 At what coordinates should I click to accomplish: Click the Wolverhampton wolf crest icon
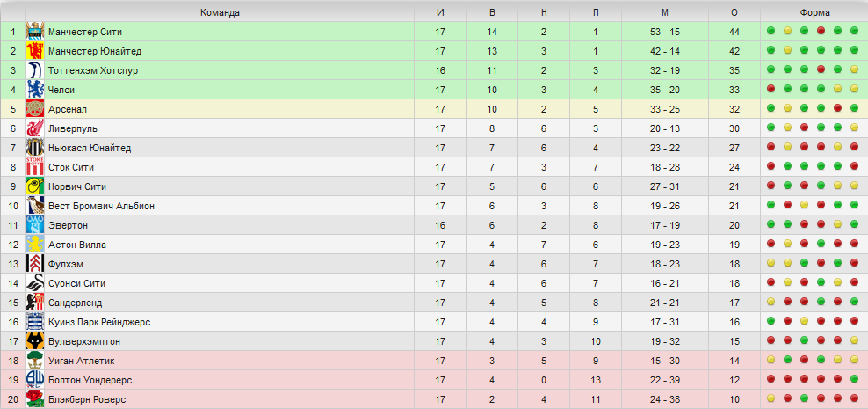tap(35, 341)
